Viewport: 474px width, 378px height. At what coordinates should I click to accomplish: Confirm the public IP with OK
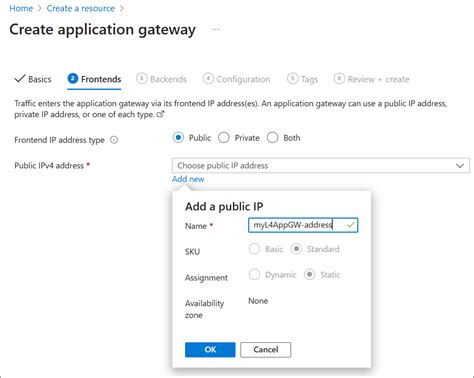(210, 350)
